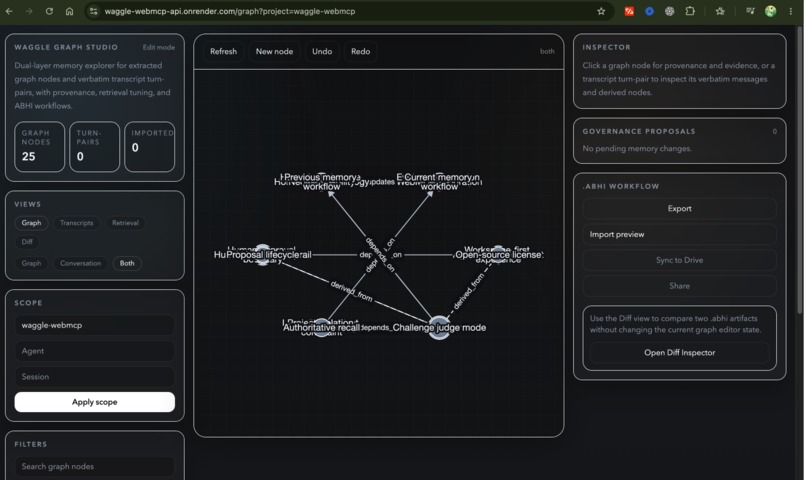This screenshot has height=480, width=806.
Task: Click Apply scope button
Action: 95,402
